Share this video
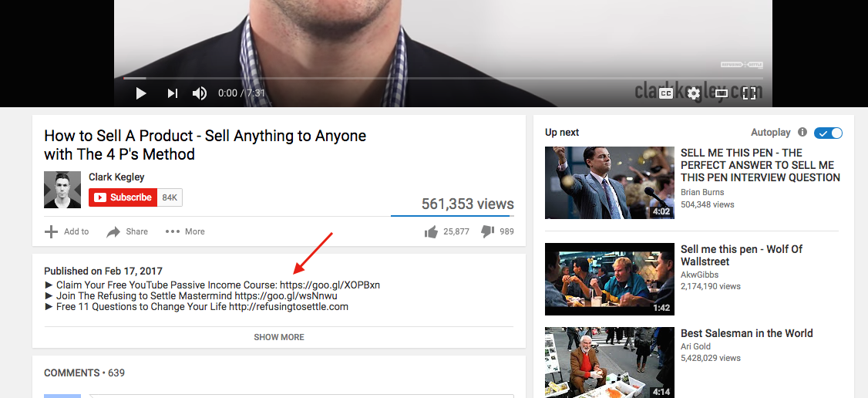Image resolution: width=868 pixels, height=398 pixels. pos(127,231)
